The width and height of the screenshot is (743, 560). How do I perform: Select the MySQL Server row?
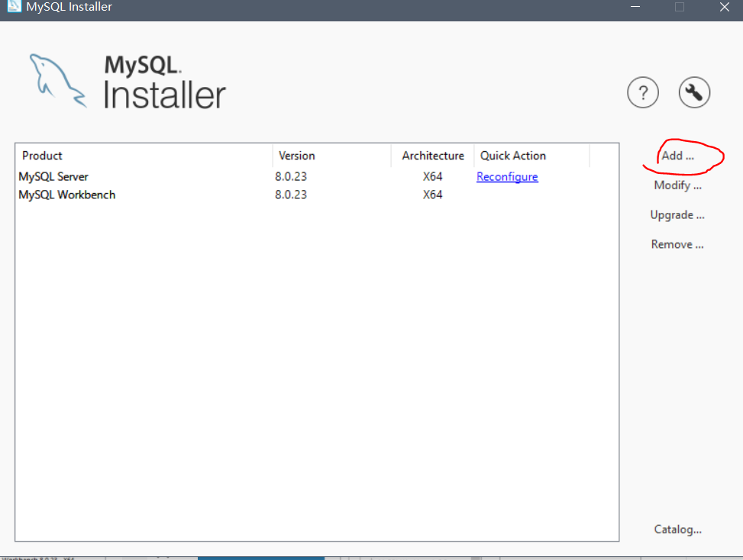tap(317, 176)
